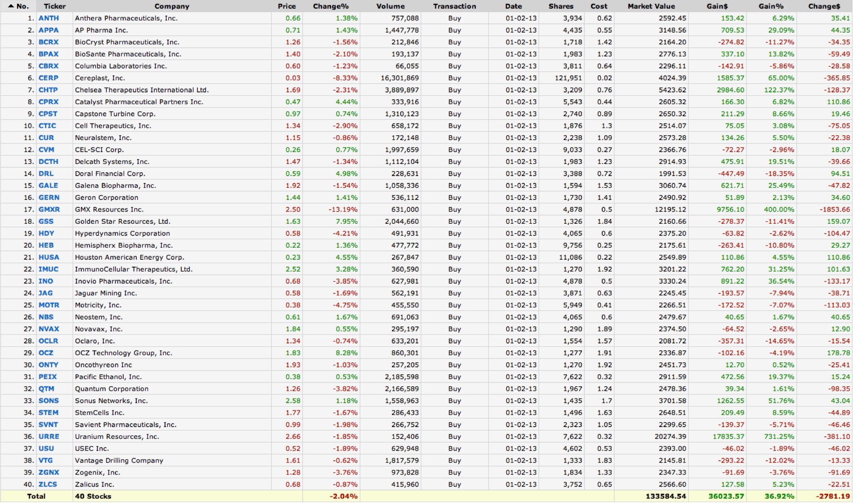Click total gain amount 36023.57
This screenshot has height=504, width=855.
click(726, 497)
